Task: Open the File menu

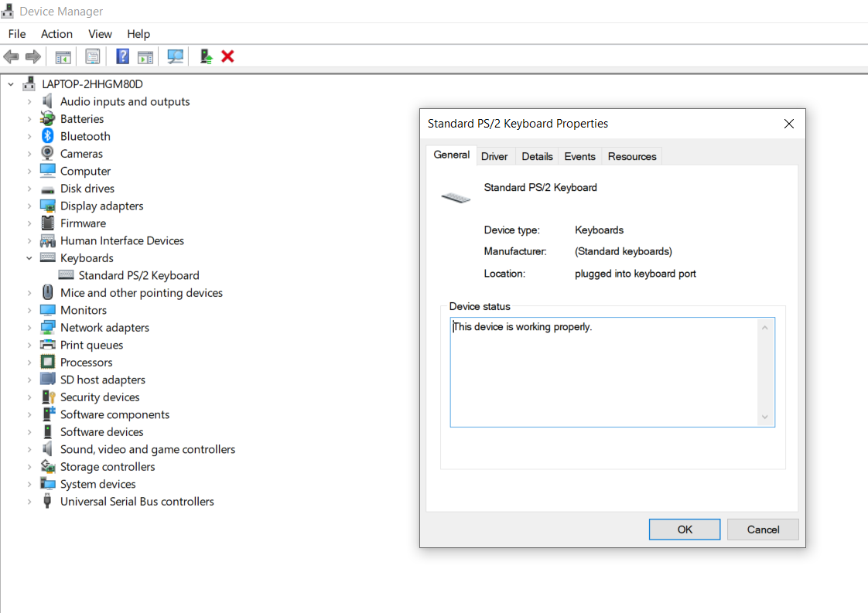Action: click(x=17, y=34)
